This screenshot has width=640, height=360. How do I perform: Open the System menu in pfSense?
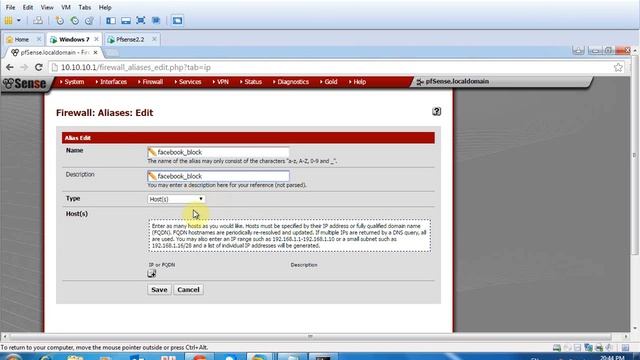tap(72, 82)
